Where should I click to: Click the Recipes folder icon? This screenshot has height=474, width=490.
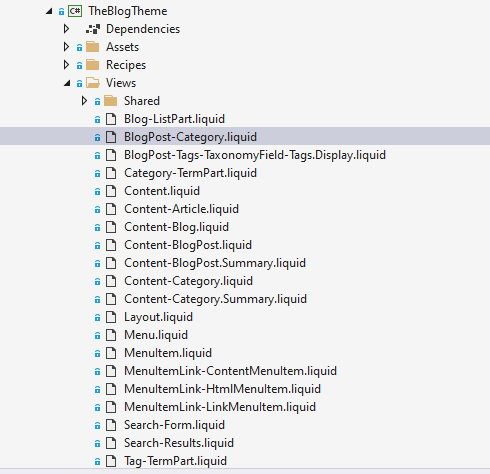coord(93,65)
